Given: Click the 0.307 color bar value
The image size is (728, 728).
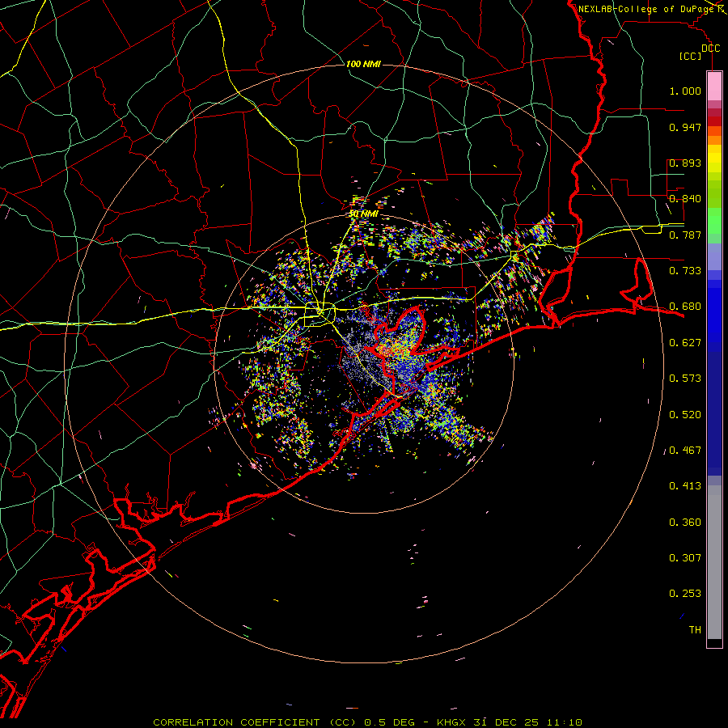Looking at the screenshot, I should (685, 557).
